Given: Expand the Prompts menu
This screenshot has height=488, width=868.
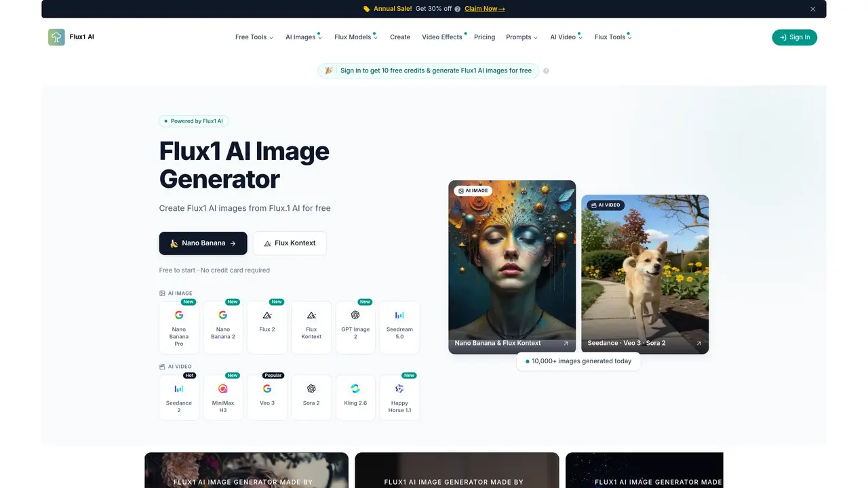Looking at the screenshot, I should pos(521,37).
